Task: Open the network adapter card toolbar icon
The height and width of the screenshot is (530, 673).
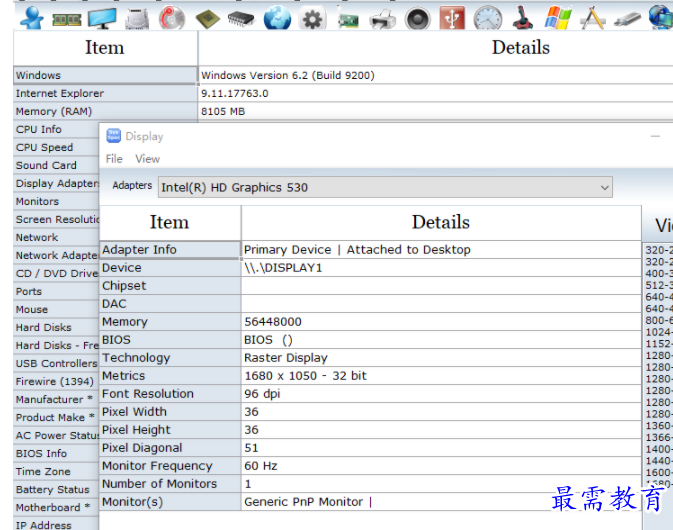Action: (x=347, y=19)
